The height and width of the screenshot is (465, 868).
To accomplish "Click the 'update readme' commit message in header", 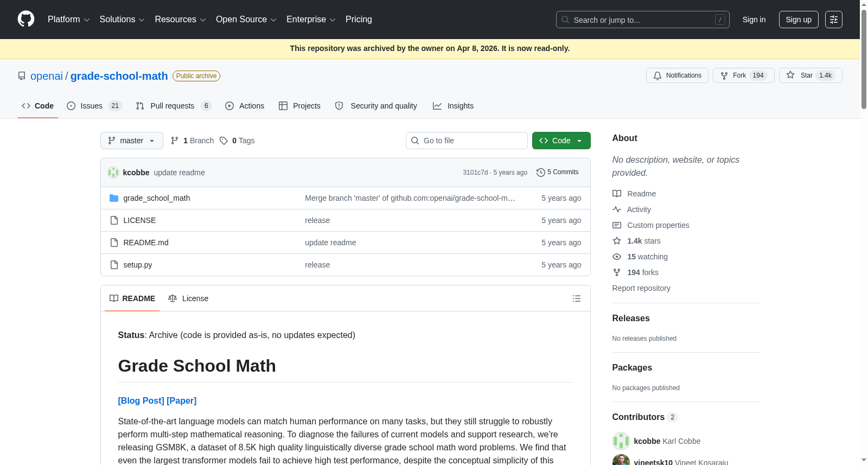I will 180,173.
